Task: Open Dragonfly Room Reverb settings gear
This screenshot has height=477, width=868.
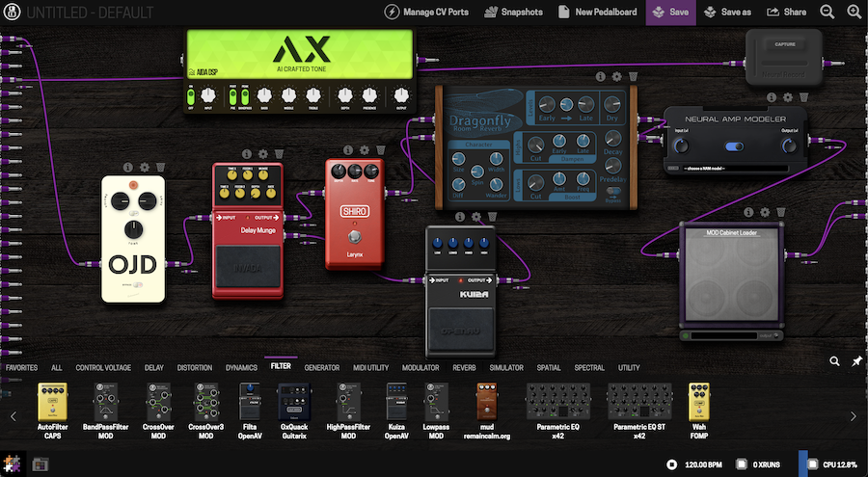Action: pyautogui.click(x=616, y=76)
